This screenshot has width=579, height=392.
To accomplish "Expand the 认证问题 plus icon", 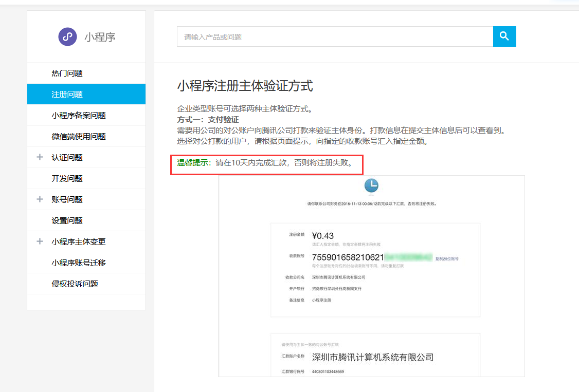I will point(40,157).
